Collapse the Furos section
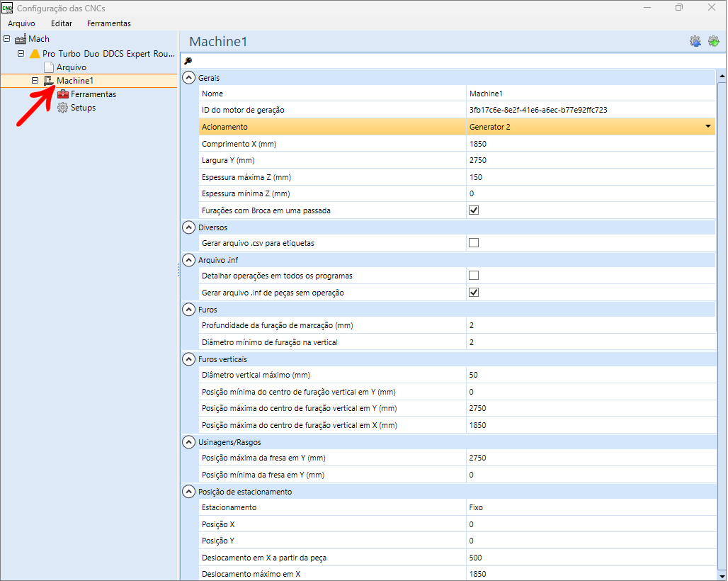This screenshot has height=581, width=728. 188,310
